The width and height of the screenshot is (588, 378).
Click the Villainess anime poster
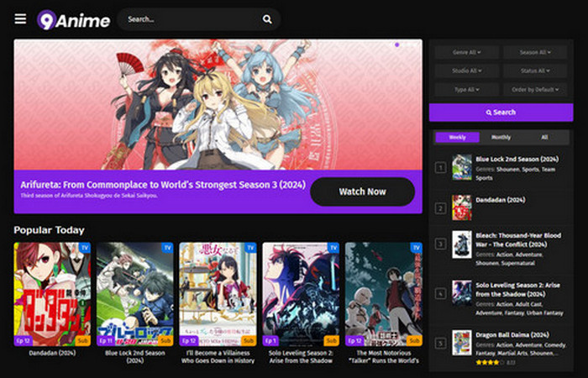tap(218, 294)
